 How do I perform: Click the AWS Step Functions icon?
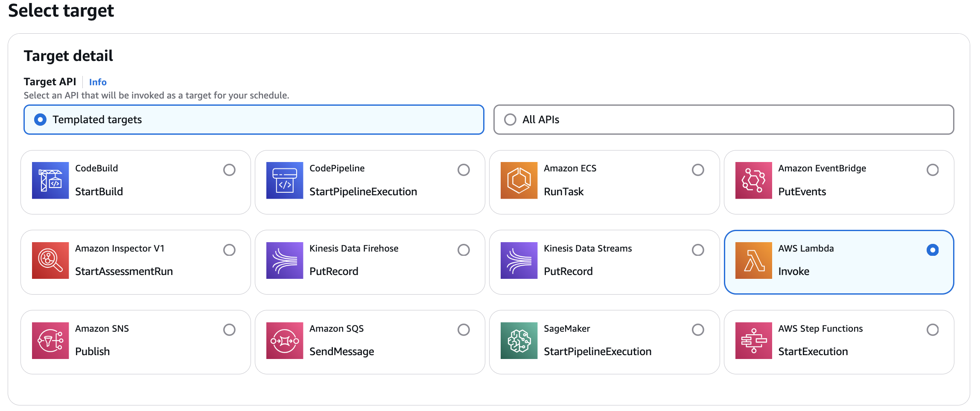(753, 341)
